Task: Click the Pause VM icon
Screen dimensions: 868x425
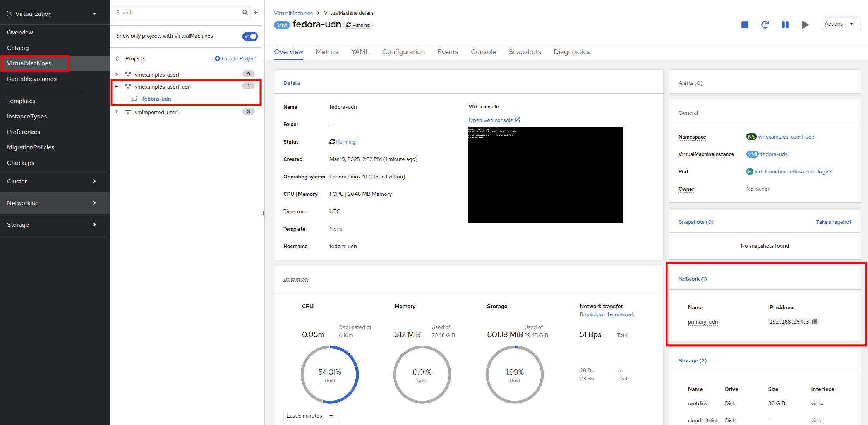Action: 785,25
